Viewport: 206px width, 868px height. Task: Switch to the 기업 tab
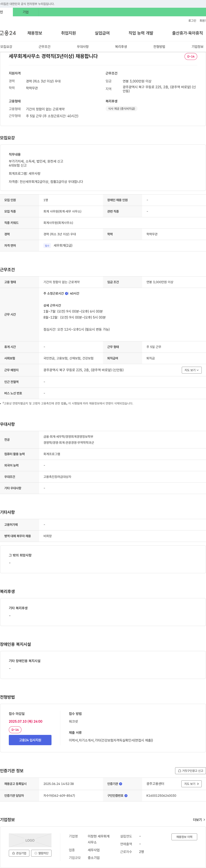pos(26,12)
